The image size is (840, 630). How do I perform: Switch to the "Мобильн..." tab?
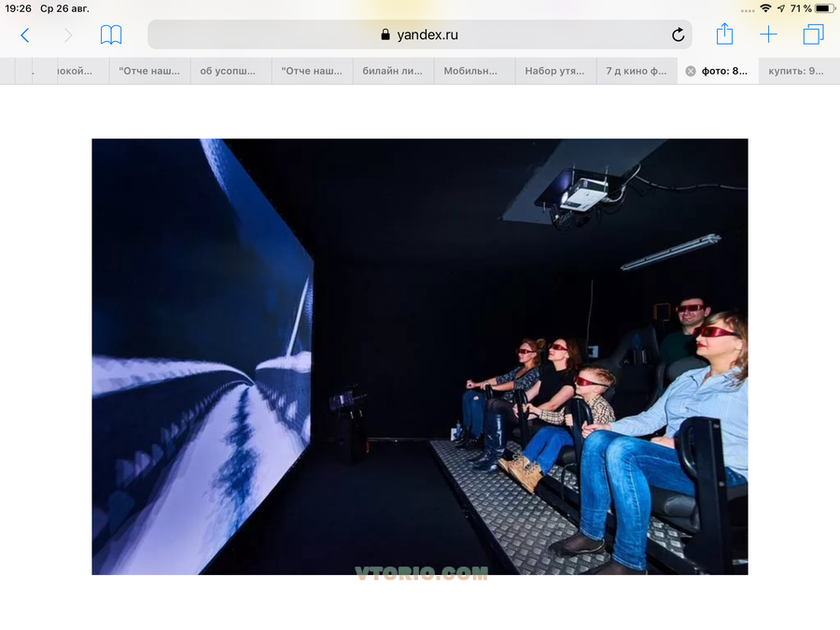click(474, 71)
